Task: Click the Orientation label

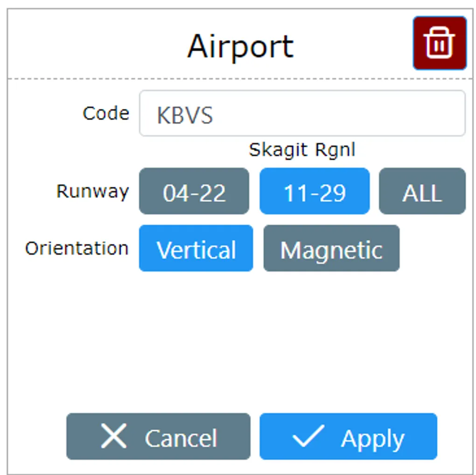Action: (x=77, y=248)
